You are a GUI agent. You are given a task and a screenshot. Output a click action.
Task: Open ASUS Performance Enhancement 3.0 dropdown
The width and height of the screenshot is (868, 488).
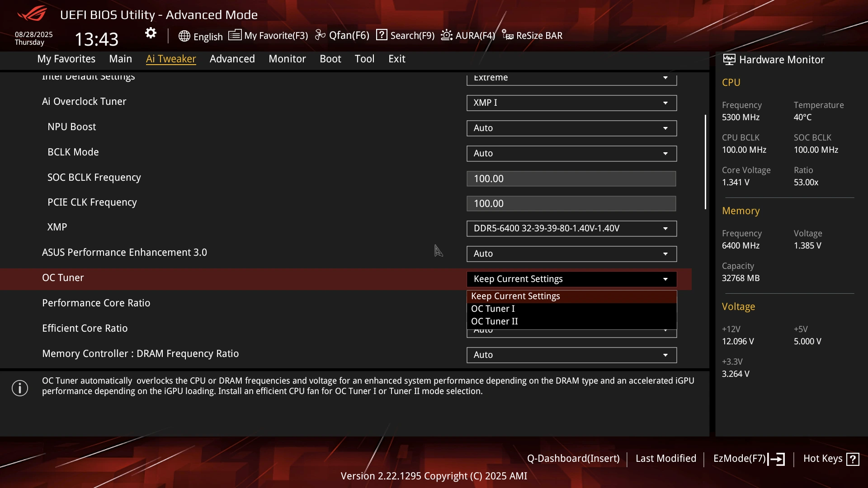[x=571, y=254]
